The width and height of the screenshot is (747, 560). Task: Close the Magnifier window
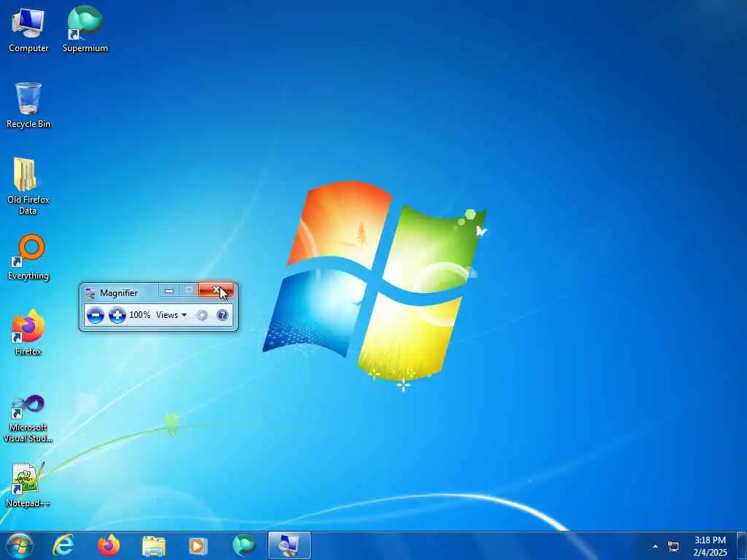216,290
